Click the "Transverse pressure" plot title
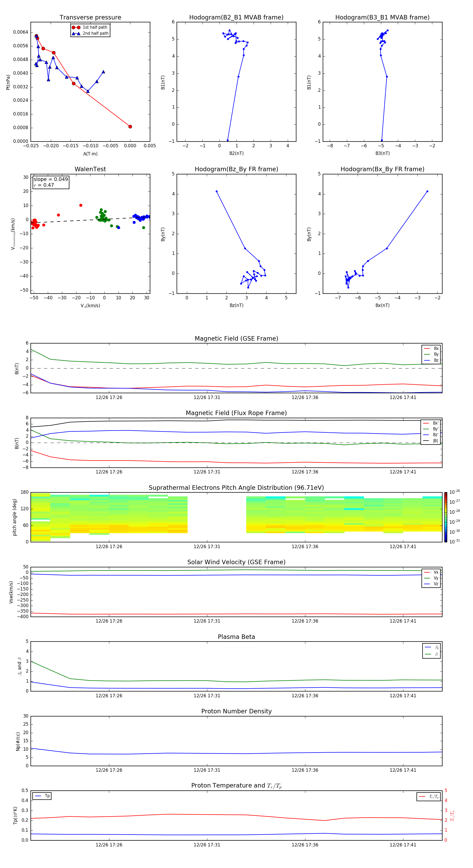This screenshot has width=473, height=868. (90, 17)
